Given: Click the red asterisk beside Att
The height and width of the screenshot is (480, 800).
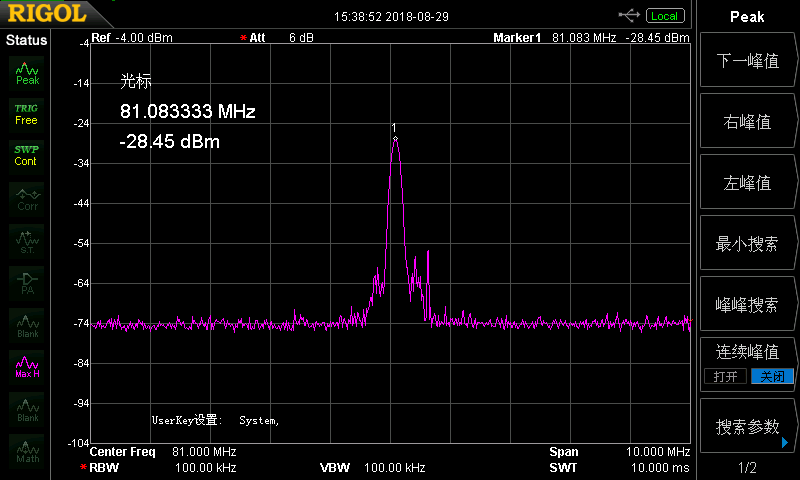Looking at the screenshot, I should pyautogui.click(x=243, y=38).
